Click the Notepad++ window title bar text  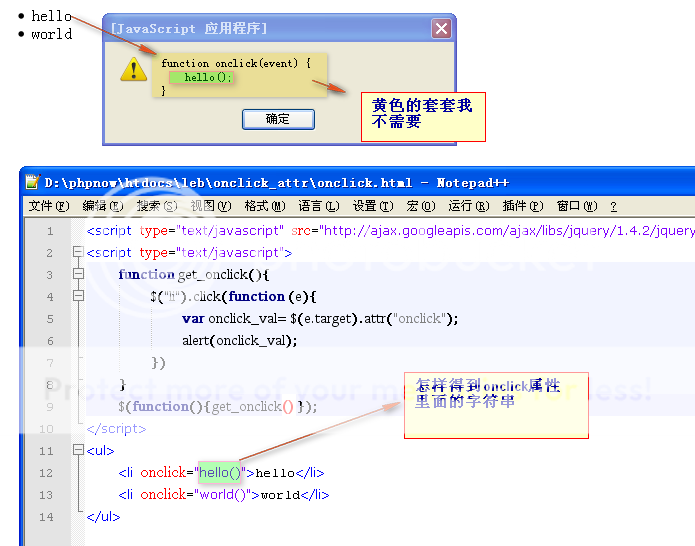[x=277, y=183]
